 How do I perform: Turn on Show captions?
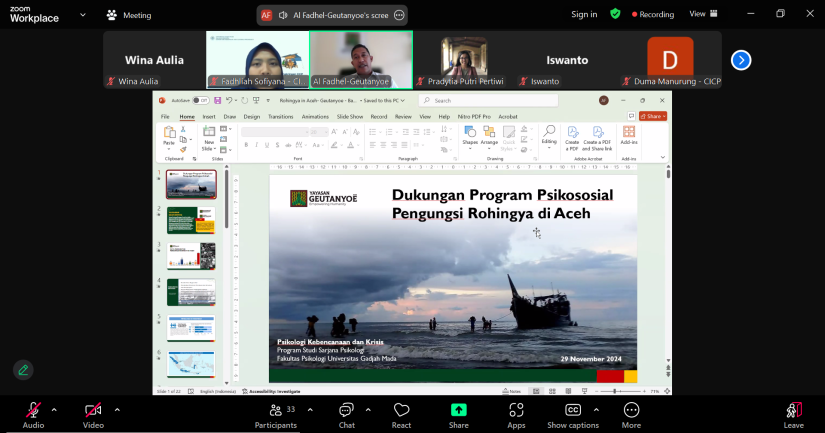pos(573,410)
